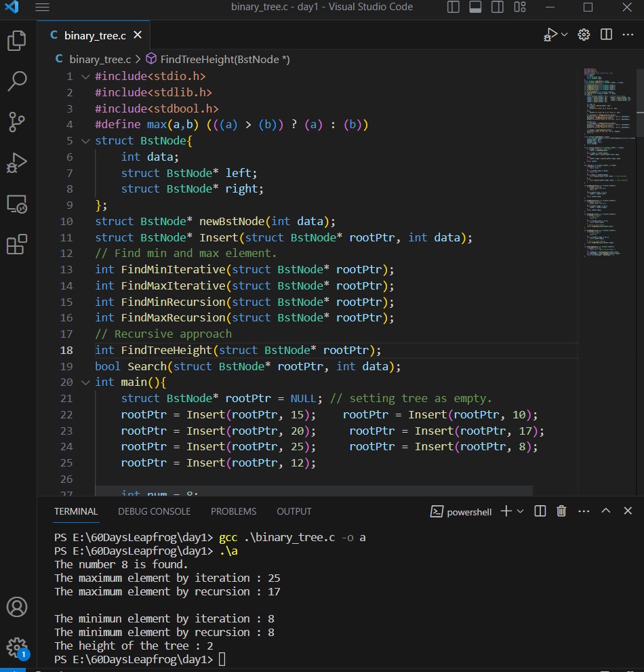Screen dimensions: 644x672
Task: Select the Run and Debug icon
Action: point(16,163)
